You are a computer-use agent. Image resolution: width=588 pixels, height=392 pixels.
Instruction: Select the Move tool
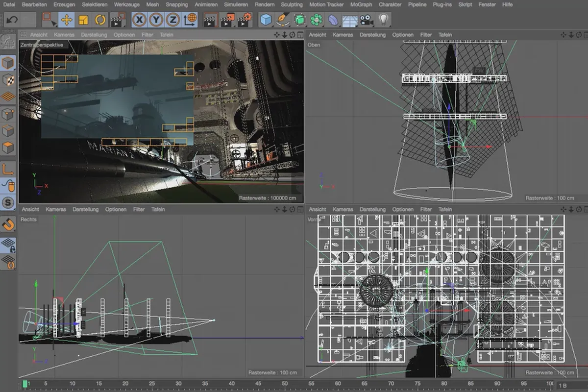[x=67, y=20]
